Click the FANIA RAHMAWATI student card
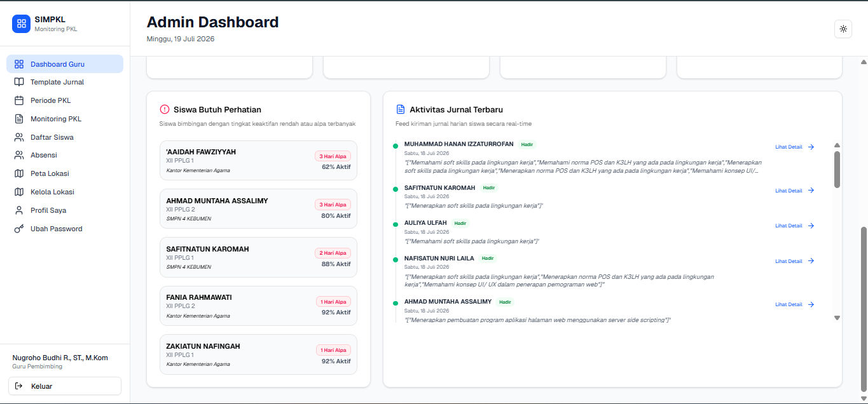Viewport: 868px width, 404px height. tap(258, 306)
